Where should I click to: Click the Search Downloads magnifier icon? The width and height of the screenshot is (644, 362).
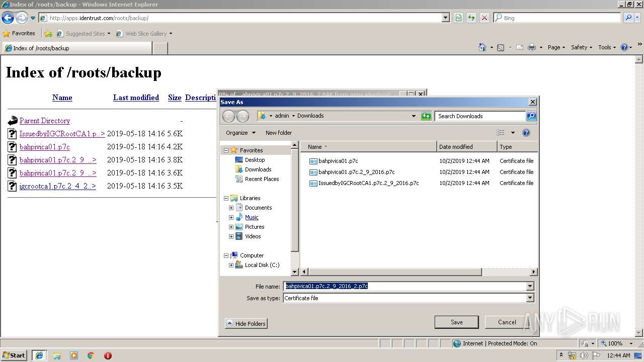531,116
